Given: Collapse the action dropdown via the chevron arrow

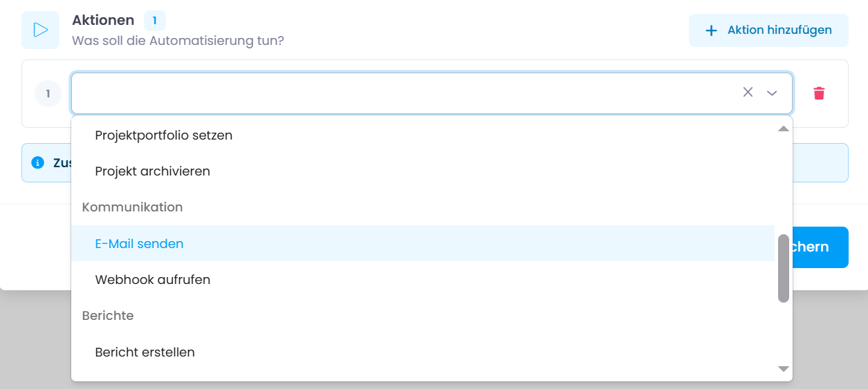Looking at the screenshot, I should [772, 93].
